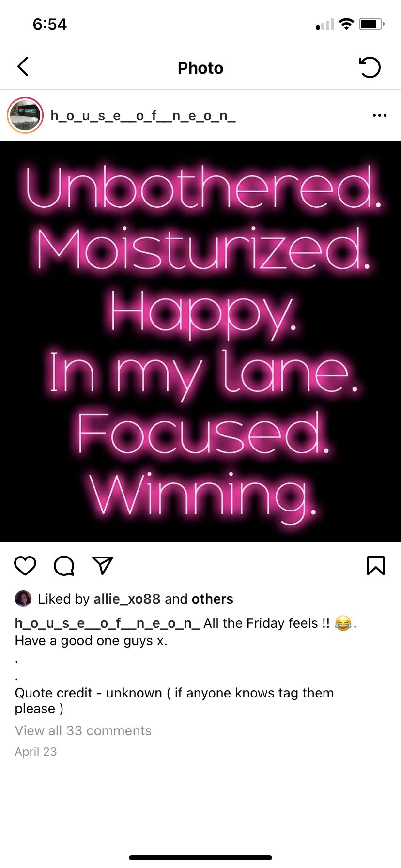Like the post with the heart icon
401x868 pixels.
pyautogui.click(x=25, y=566)
